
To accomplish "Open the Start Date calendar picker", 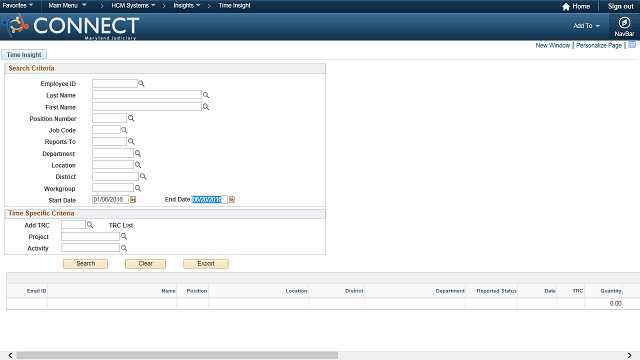I will click(133, 200).
